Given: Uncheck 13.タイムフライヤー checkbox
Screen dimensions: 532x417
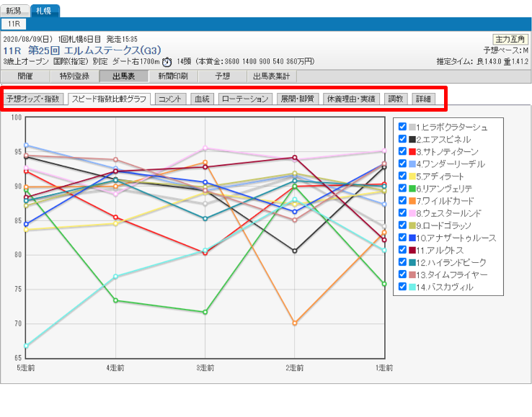Looking at the screenshot, I should pyautogui.click(x=402, y=274).
